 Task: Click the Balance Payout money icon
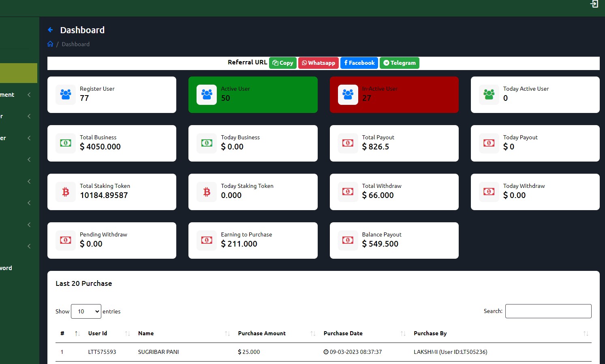tap(348, 241)
